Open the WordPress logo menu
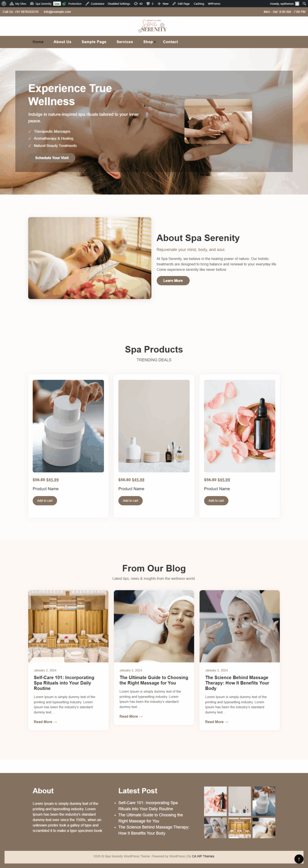The height and width of the screenshot is (868, 308). pyautogui.click(x=4, y=4)
